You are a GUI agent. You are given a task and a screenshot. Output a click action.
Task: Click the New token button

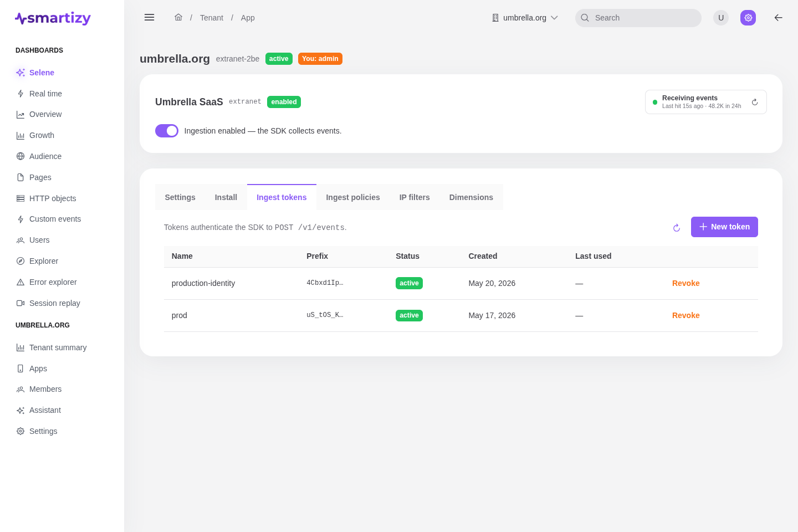(724, 227)
